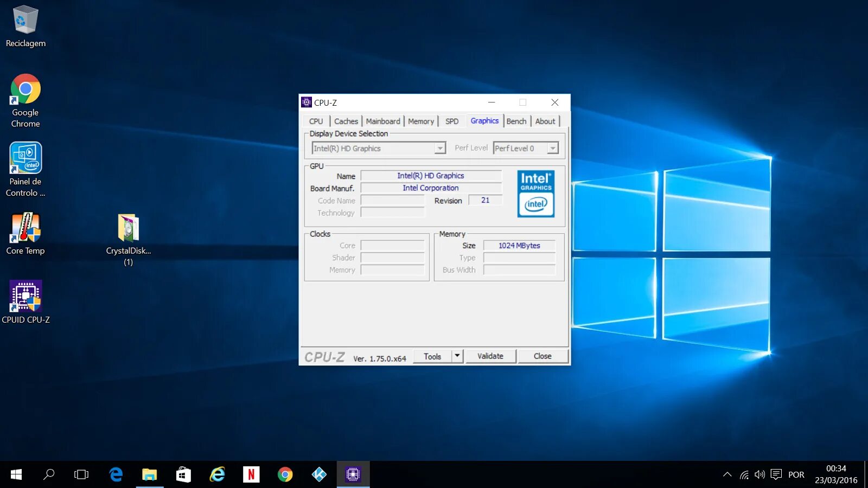The height and width of the screenshot is (488, 868).
Task: Open File Explorer from taskbar
Action: coord(149,474)
